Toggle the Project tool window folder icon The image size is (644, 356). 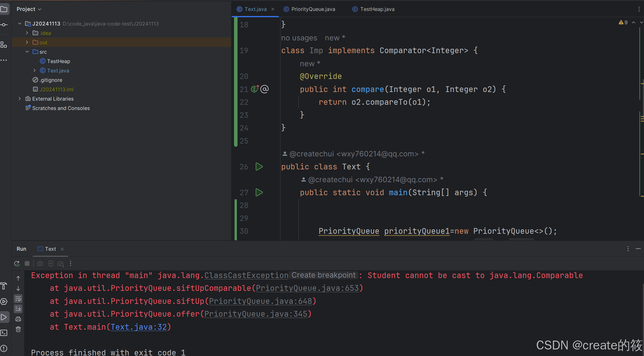click(4, 9)
